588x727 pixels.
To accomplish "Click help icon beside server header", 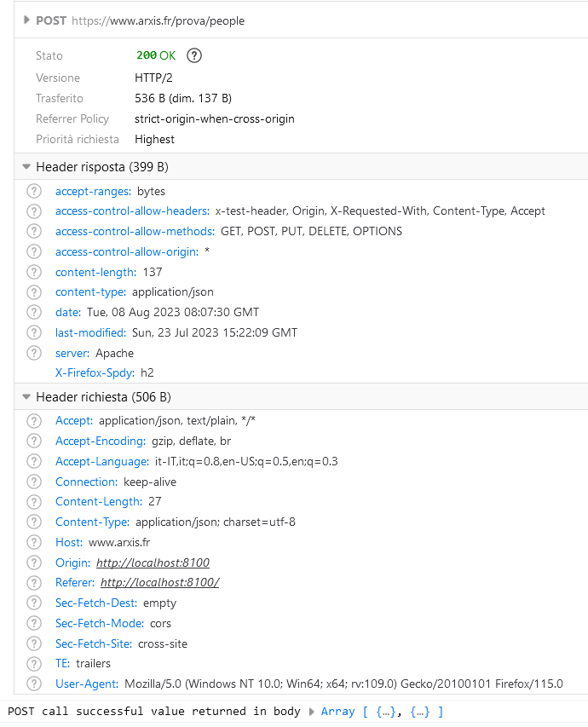I will (34, 353).
